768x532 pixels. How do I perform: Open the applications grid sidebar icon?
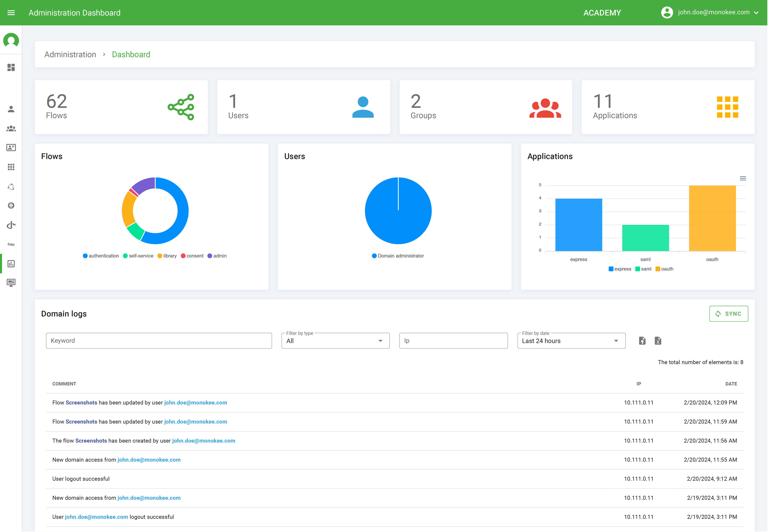click(x=11, y=167)
